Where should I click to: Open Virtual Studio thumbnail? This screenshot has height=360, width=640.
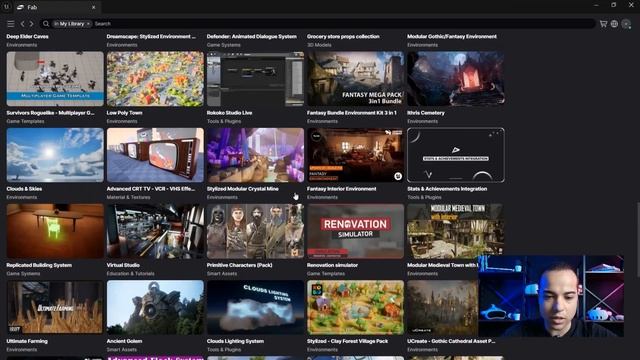155,231
